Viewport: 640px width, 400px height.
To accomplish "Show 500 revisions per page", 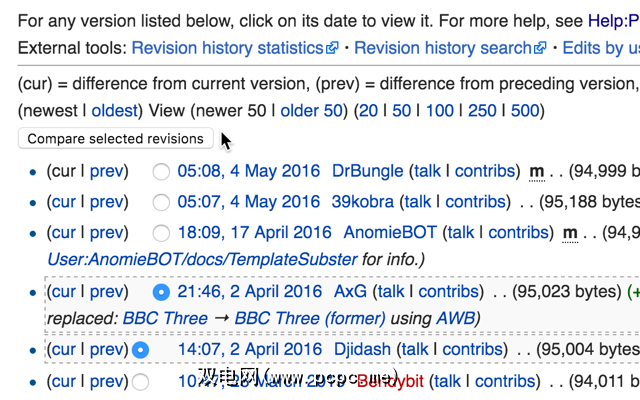I will click(x=524, y=110).
